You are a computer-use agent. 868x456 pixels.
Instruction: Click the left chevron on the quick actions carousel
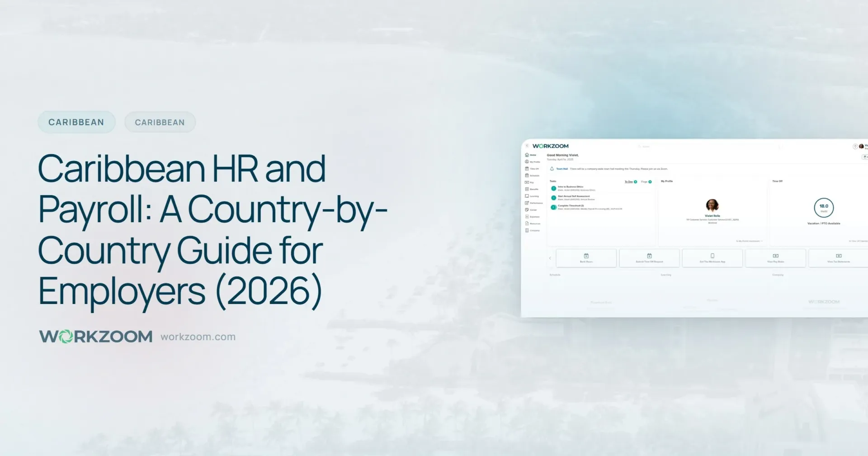550,257
